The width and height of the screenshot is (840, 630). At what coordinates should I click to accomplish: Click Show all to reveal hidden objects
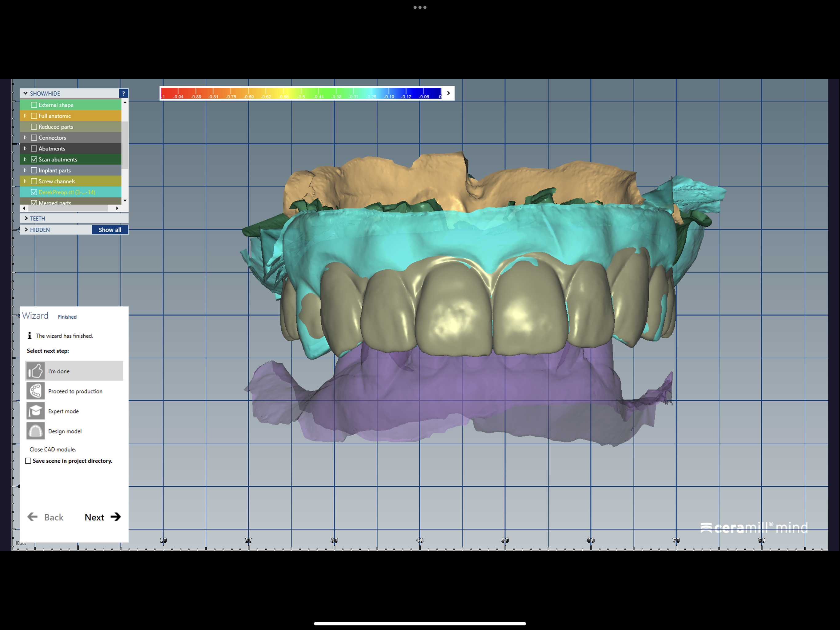[110, 229]
